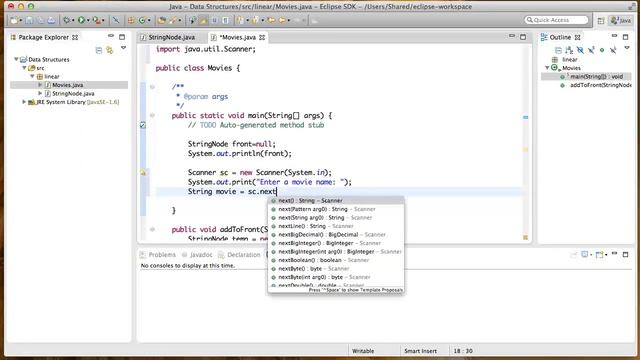Run the program with the green Run icon
Image resolution: width=640 pixels, height=360 pixels.
[x=81, y=20]
